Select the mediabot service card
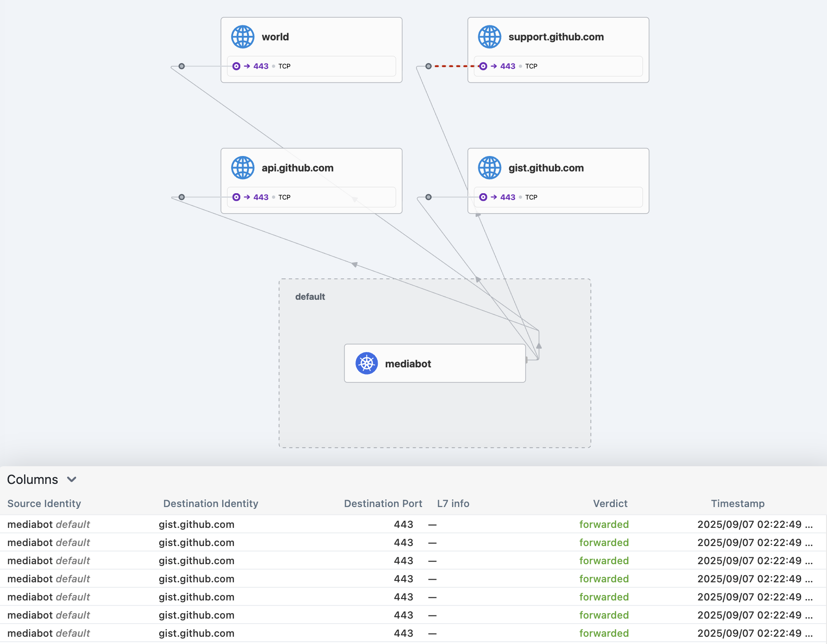 click(435, 363)
